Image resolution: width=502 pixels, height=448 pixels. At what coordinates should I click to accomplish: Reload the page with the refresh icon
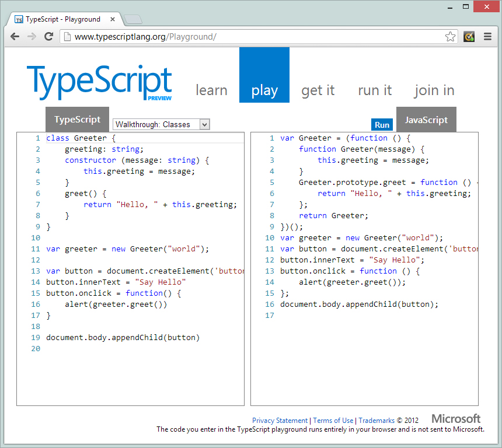(x=48, y=37)
